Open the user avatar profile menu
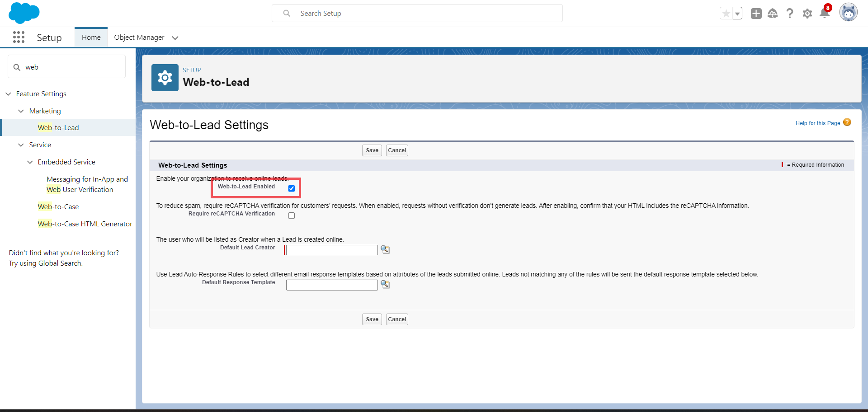The height and width of the screenshot is (412, 868). (848, 13)
